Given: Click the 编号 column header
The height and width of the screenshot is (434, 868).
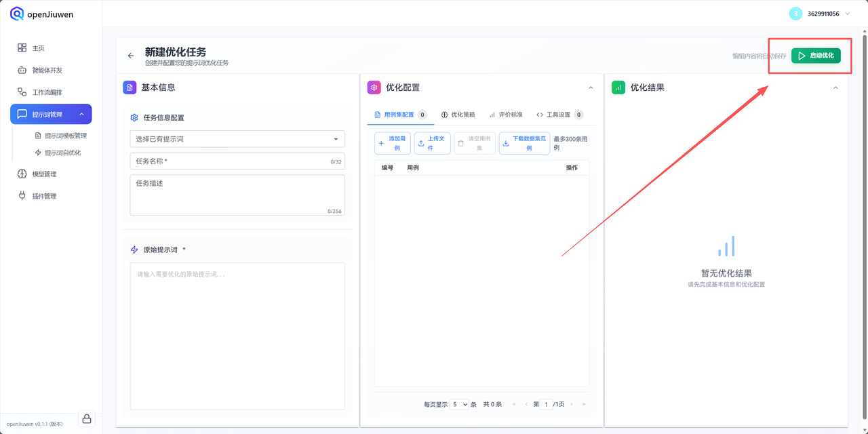Looking at the screenshot, I should (387, 167).
